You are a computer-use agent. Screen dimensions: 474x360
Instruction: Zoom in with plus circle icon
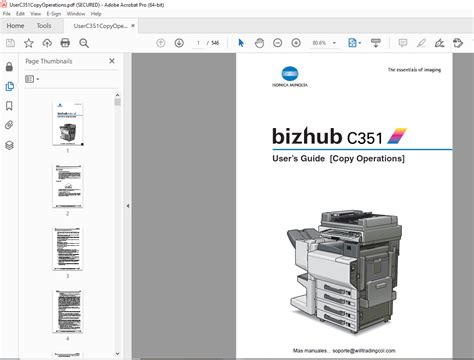296,43
